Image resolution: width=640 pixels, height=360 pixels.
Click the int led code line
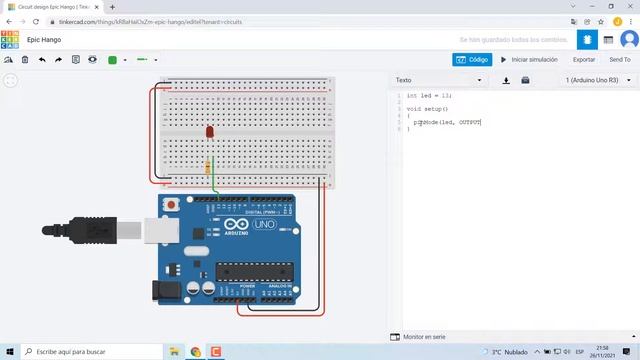(x=429, y=96)
